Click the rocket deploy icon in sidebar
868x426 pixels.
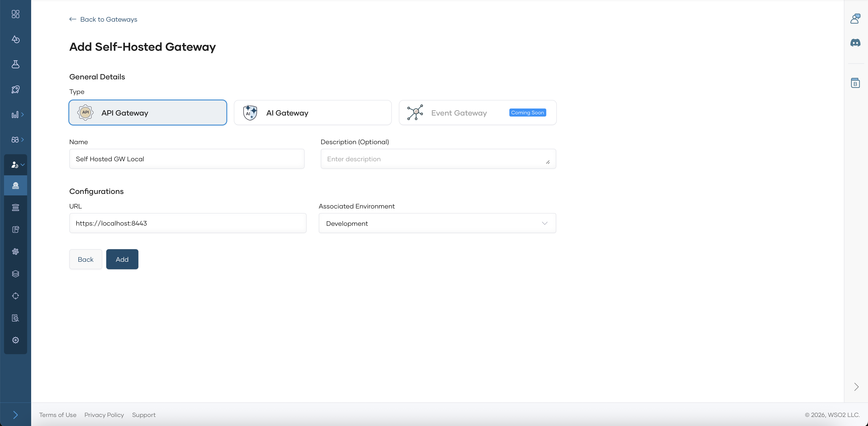tap(16, 89)
